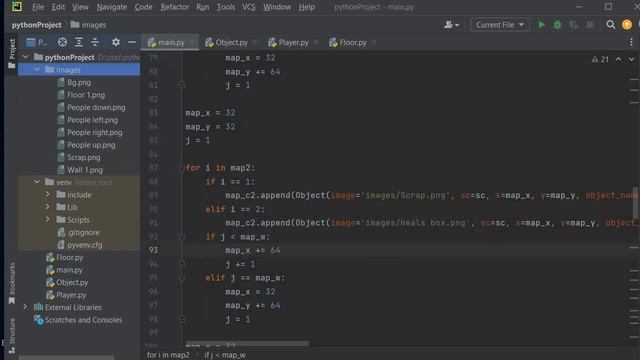
Task: Open Player.py from project tree
Action: click(x=71, y=295)
